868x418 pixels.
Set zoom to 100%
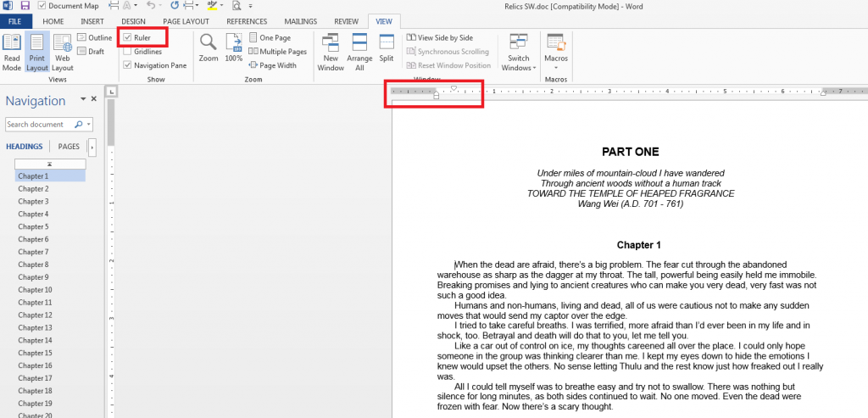pos(234,47)
